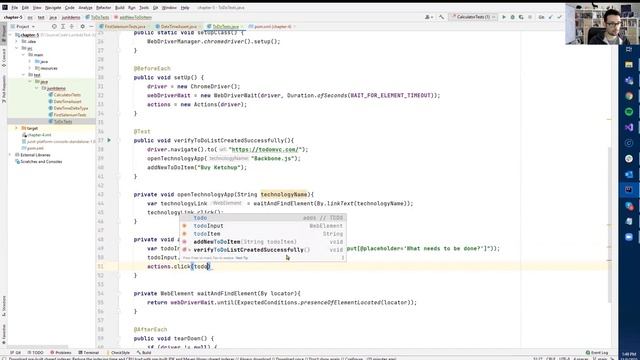Open the Run menu
Screen dimensions: 640x360
click(x=132, y=7)
